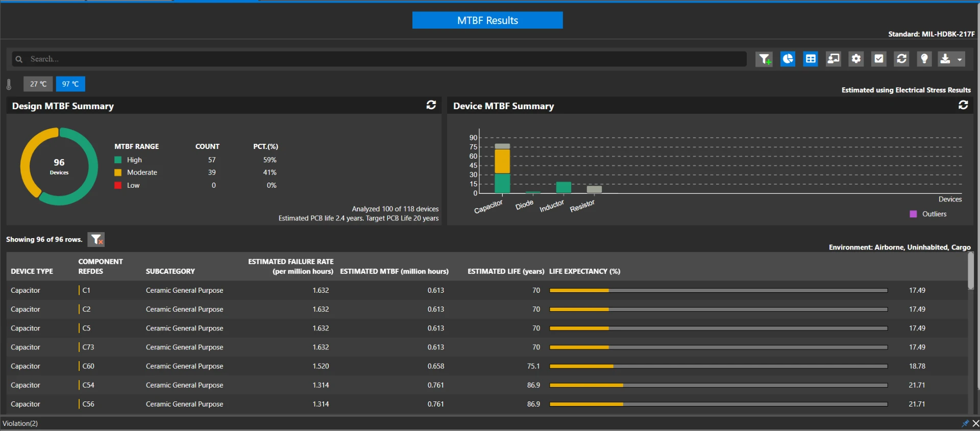The image size is (980, 431).
Task: Click the checkmark box toolbar icon
Action: pos(879,59)
